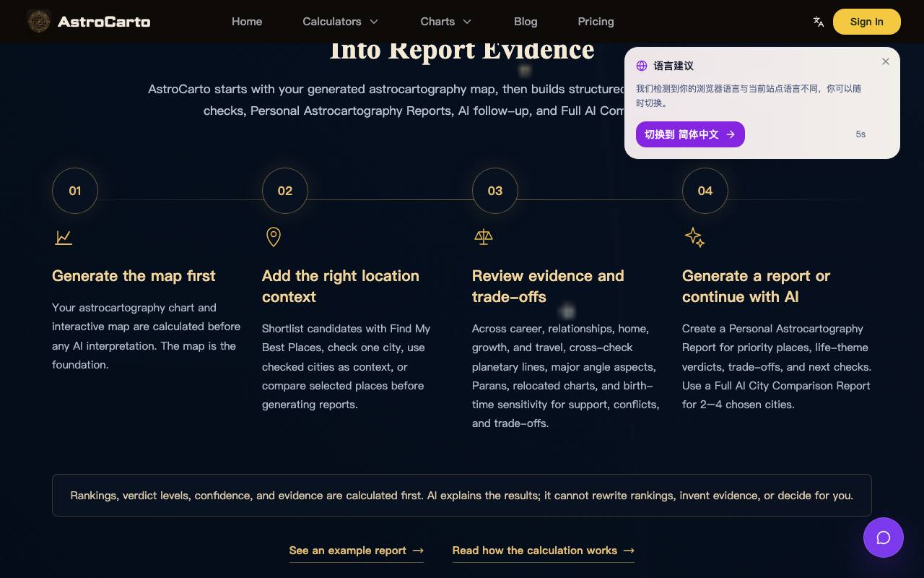Expand the Charts dropdown menu

coord(446,22)
